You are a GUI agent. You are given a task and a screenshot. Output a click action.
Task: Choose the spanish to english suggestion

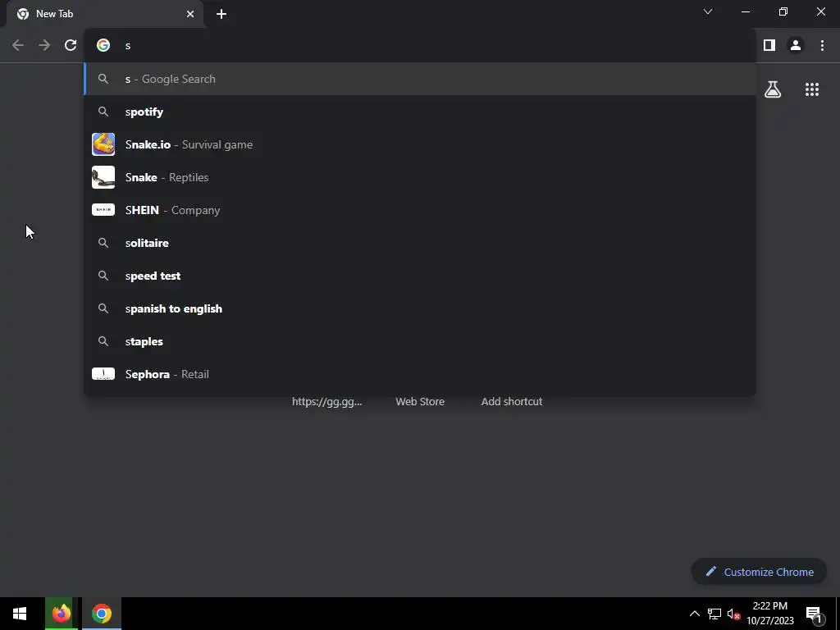click(421, 308)
